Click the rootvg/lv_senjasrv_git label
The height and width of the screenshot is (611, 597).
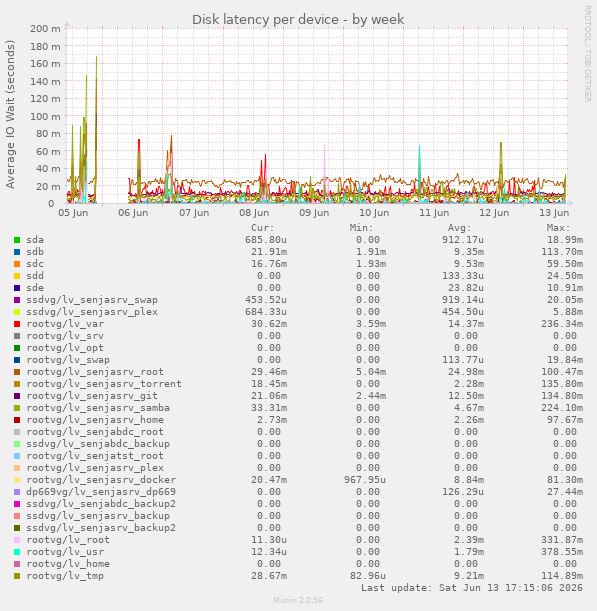(92, 396)
